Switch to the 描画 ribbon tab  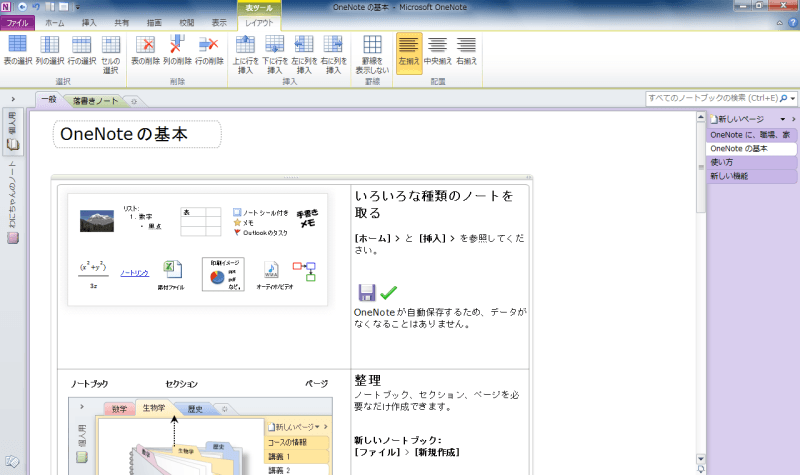point(154,23)
